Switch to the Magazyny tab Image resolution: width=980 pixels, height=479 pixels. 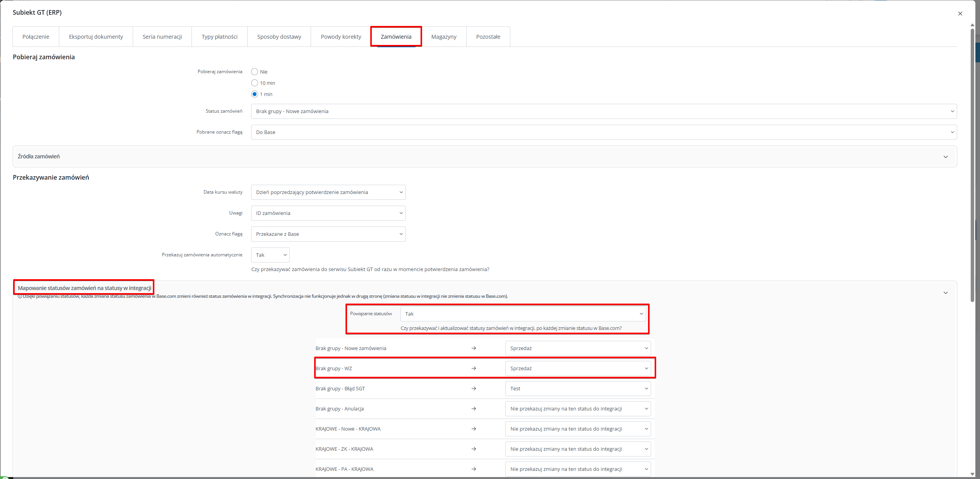[x=444, y=37]
